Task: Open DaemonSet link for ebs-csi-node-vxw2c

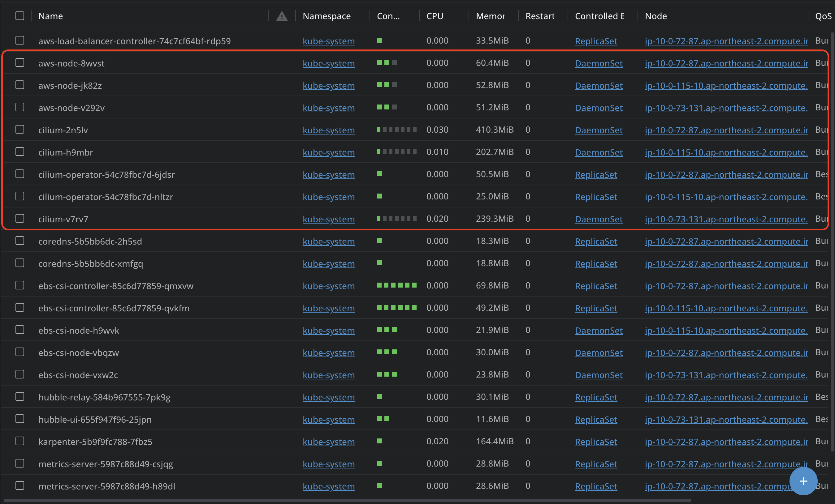Action: click(x=599, y=375)
